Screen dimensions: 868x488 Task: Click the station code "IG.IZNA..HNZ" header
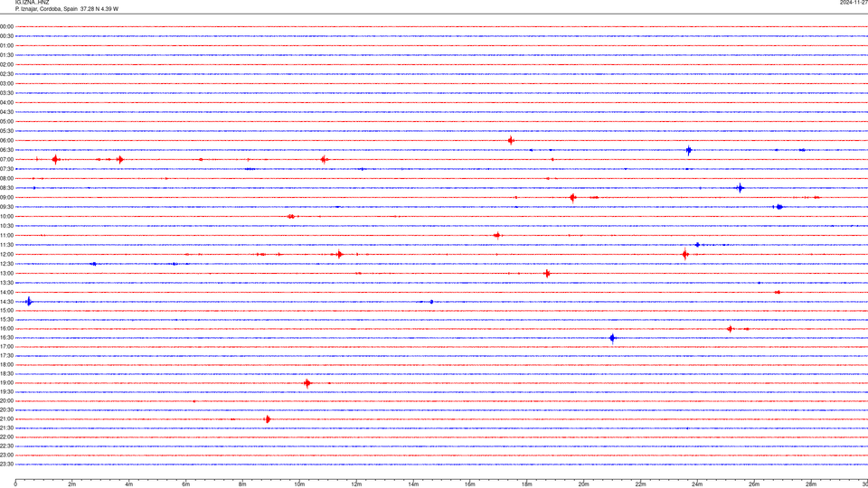point(33,3)
